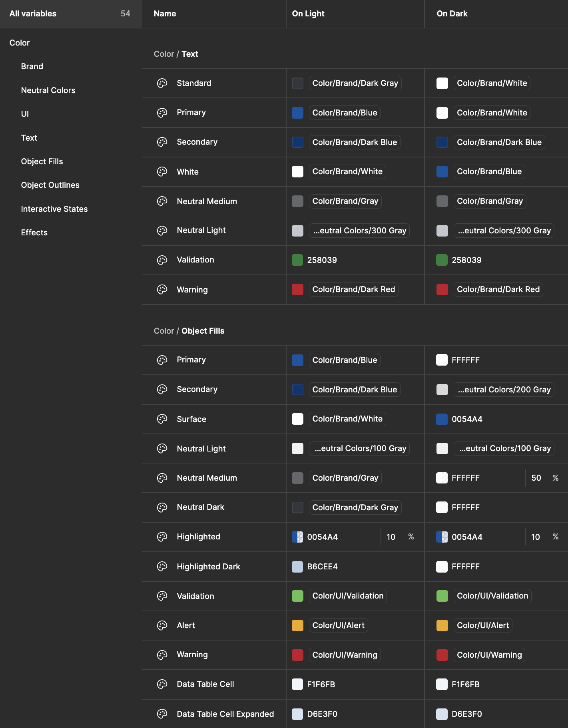Image resolution: width=568 pixels, height=728 pixels.
Task: Click palette icon beside Data Table Cell Expanded
Action: 162,714
